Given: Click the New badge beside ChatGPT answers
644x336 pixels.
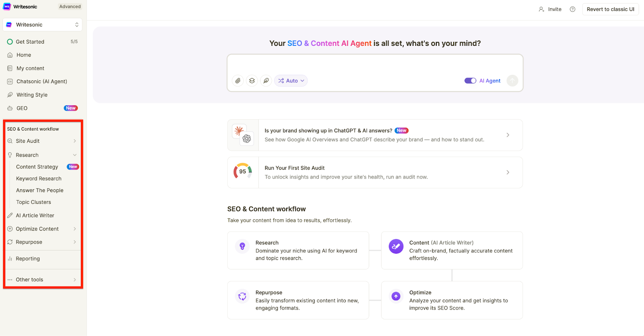Looking at the screenshot, I should point(402,131).
